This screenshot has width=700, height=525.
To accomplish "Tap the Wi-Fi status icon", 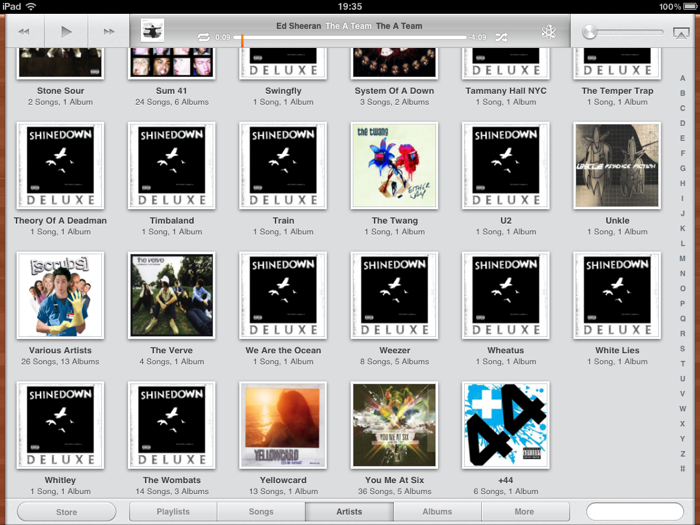I will (x=31, y=6).
